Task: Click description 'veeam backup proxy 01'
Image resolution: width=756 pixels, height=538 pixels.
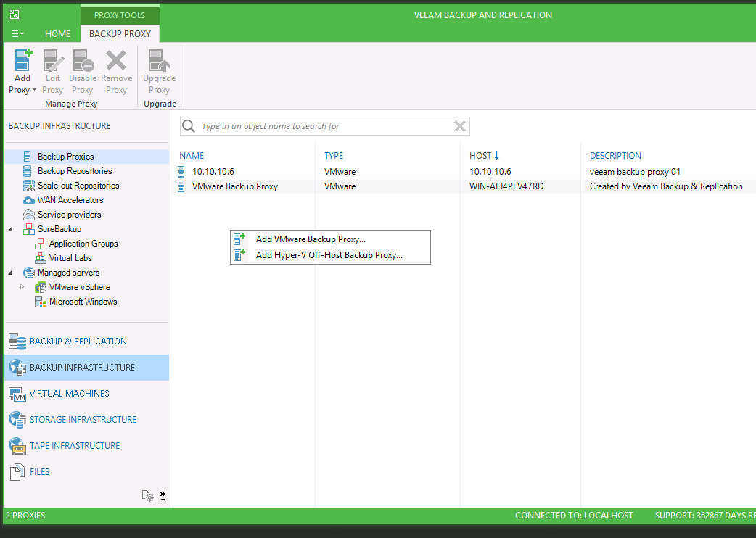Action: (x=635, y=171)
